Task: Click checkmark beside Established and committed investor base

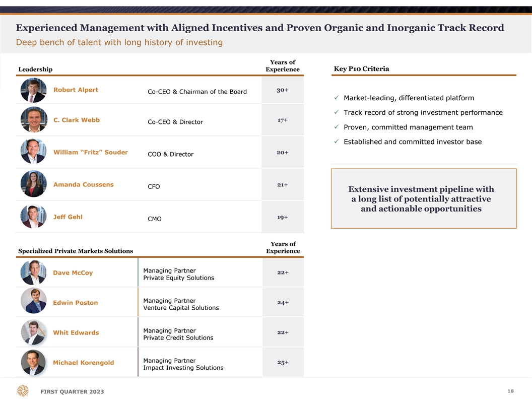Action: coord(336,142)
